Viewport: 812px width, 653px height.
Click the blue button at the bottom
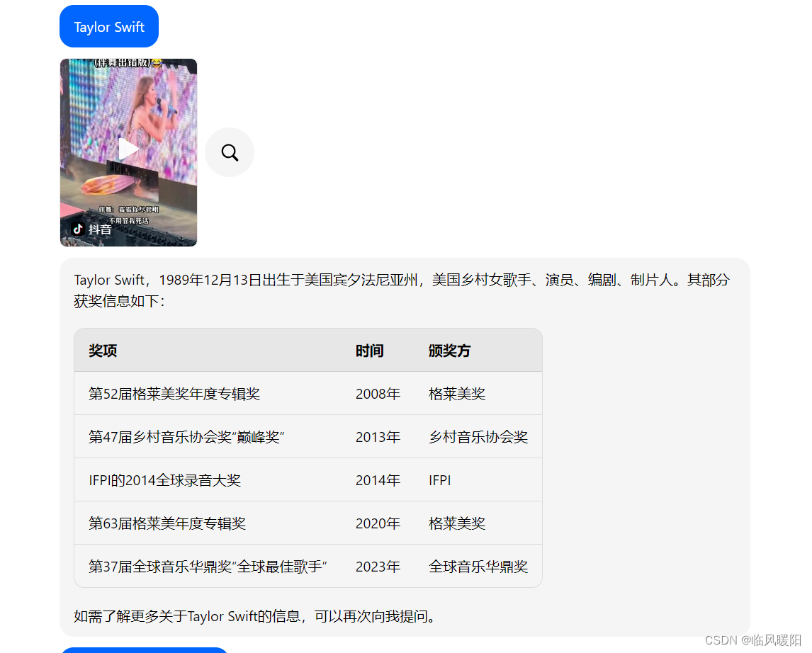click(144, 650)
